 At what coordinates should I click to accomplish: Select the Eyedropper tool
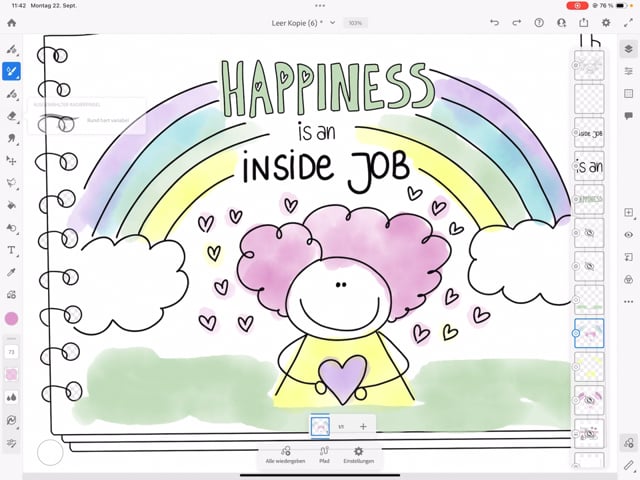(11, 272)
